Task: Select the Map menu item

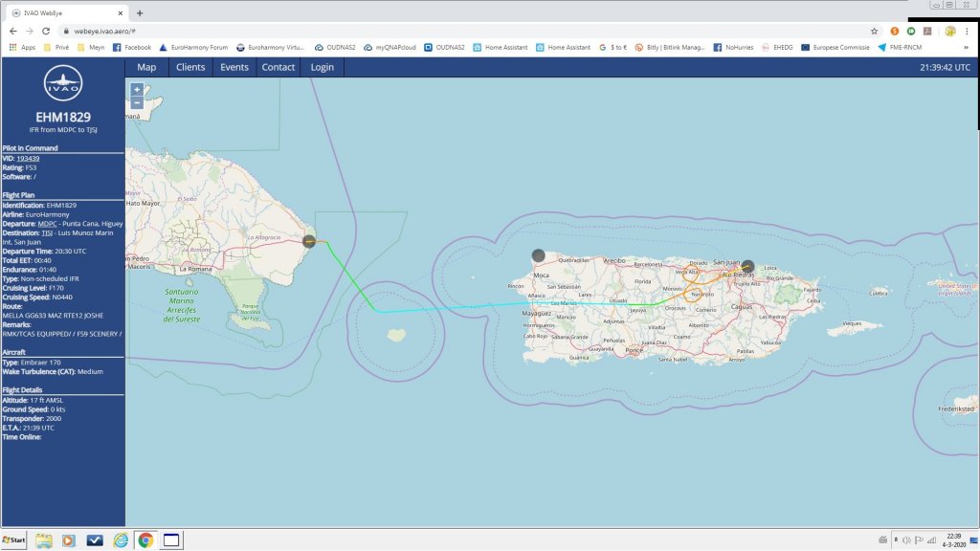Action: 146,67
